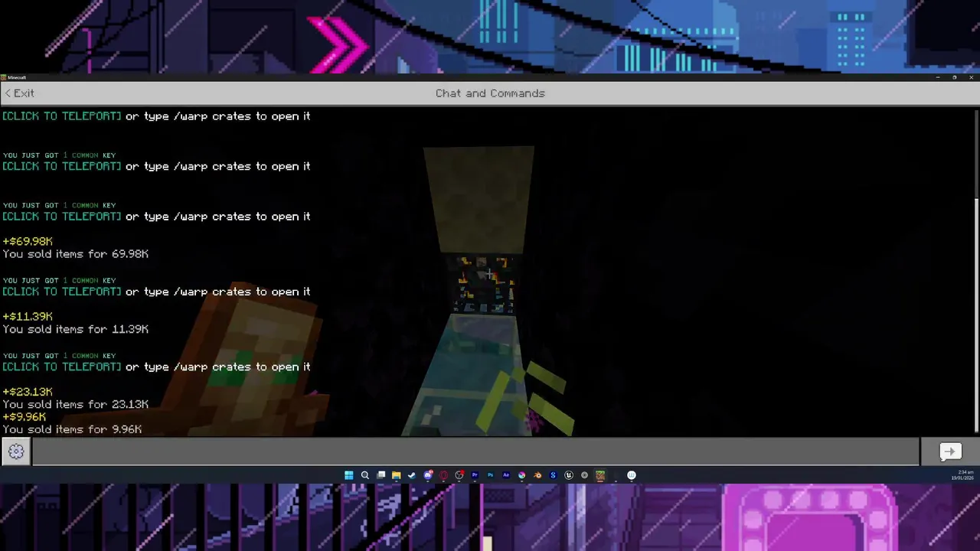
Task: Click CLICK TO TELEPORT link above +$69.98K
Action: point(62,217)
